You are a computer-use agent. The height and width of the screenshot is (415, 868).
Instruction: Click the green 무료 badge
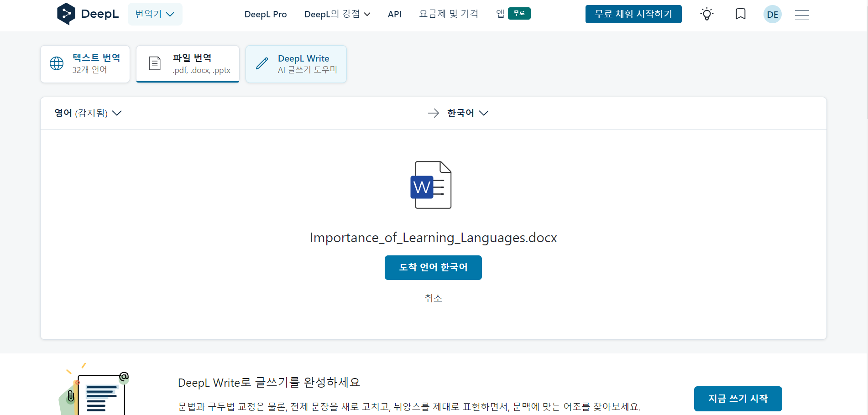click(519, 13)
